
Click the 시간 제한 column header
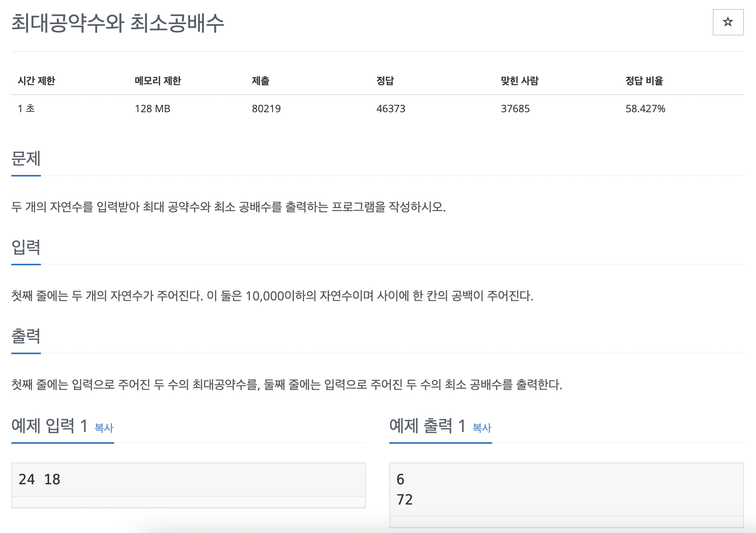click(x=37, y=81)
